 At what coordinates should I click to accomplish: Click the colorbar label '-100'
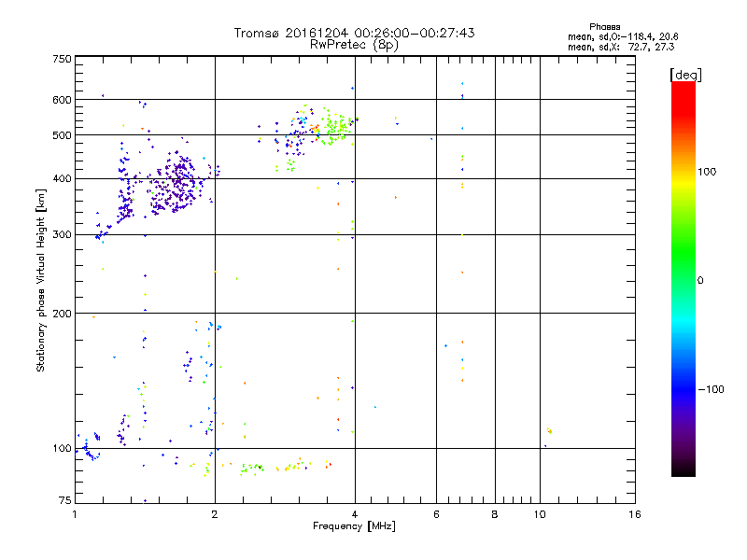point(712,389)
